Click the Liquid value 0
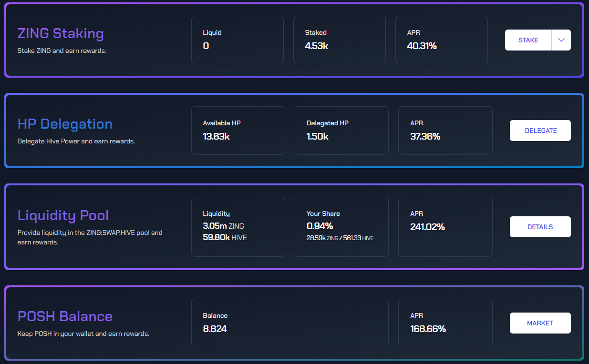 pyautogui.click(x=206, y=46)
